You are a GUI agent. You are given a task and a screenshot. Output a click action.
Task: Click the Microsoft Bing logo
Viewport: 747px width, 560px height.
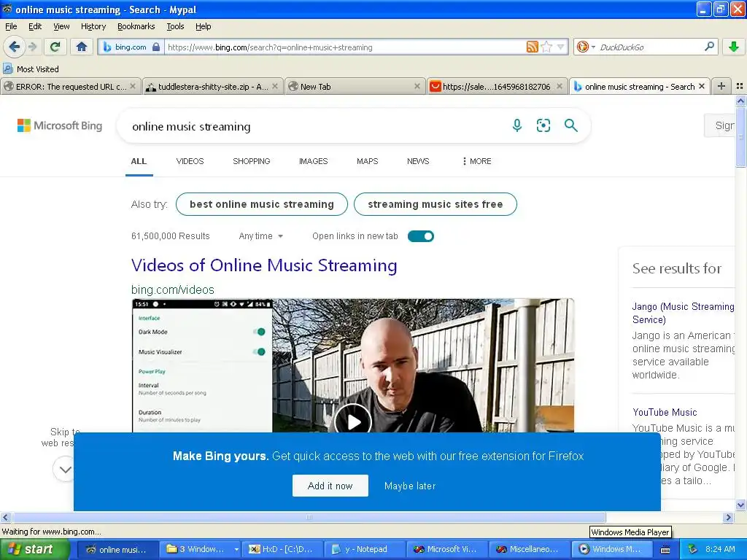[x=60, y=125]
